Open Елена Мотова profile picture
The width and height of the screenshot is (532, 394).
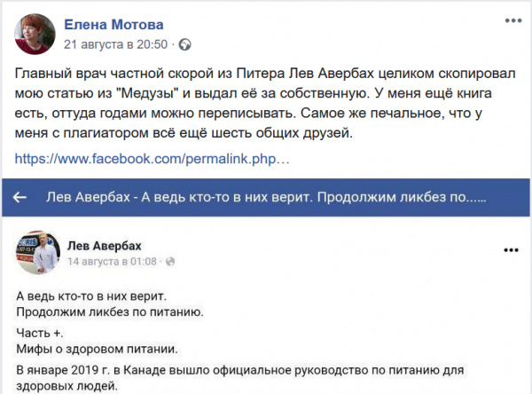[33, 32]
